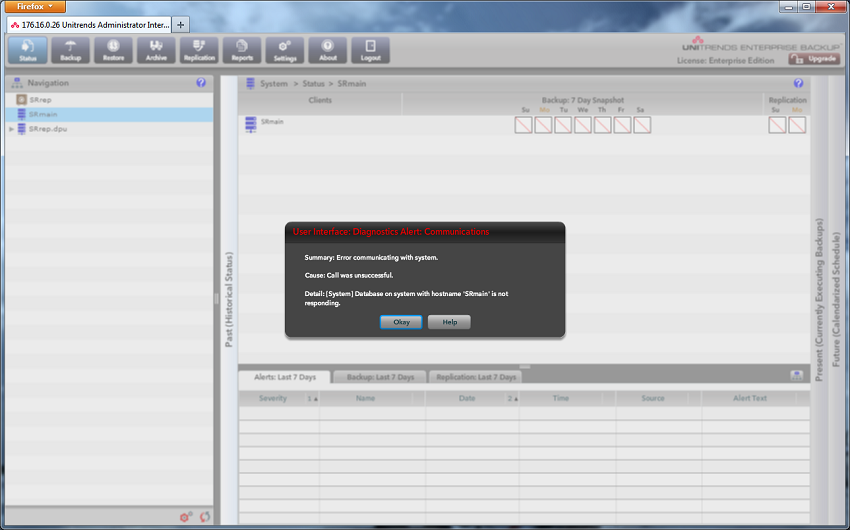The image size is (850, 530).
Task: Sort alerts by Date column
Action: [467, 398]
